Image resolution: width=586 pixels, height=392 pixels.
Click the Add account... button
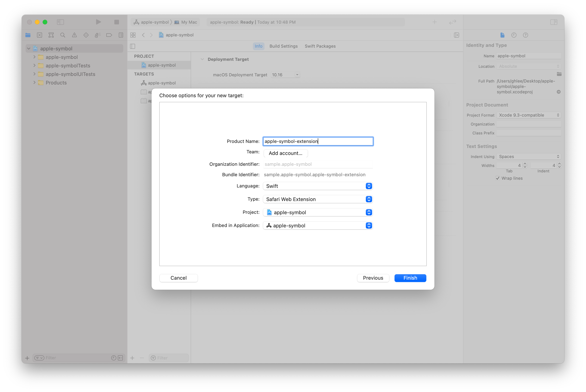click(285, 153)
